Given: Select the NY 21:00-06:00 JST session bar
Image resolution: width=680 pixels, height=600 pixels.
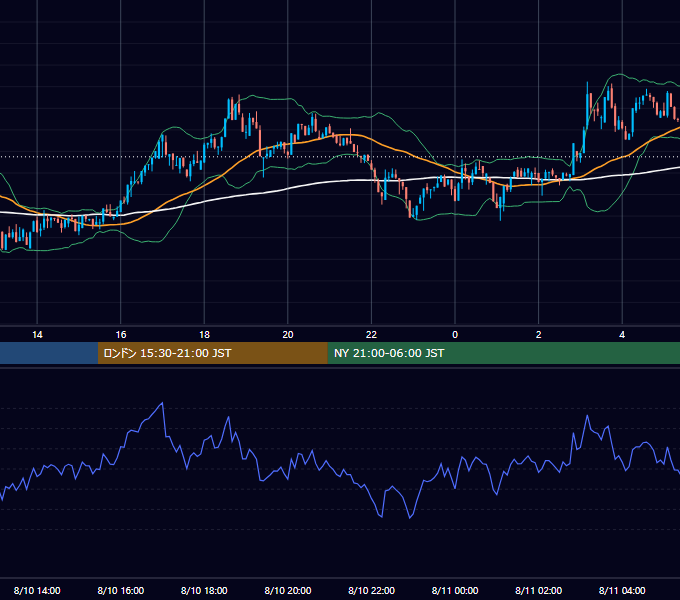Looking at the screenshot, I should point(503,353).
